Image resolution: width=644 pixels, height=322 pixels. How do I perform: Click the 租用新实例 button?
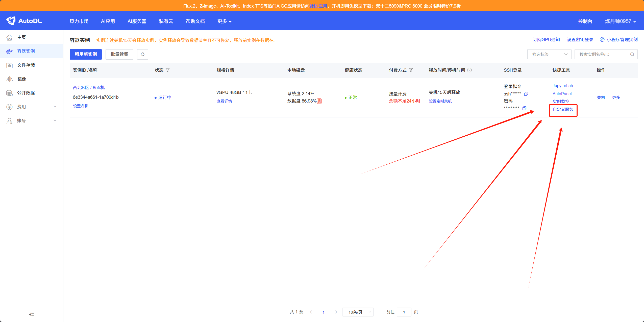[x=86, y=54]
